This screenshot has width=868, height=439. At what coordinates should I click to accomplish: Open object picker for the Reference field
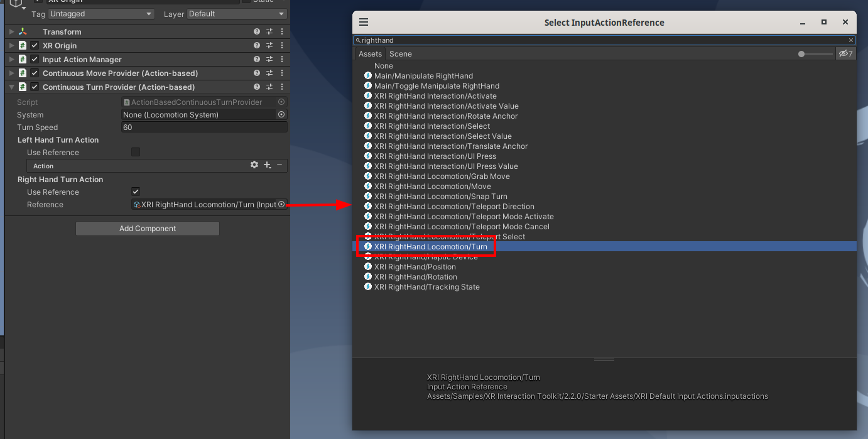coord(281,205)
